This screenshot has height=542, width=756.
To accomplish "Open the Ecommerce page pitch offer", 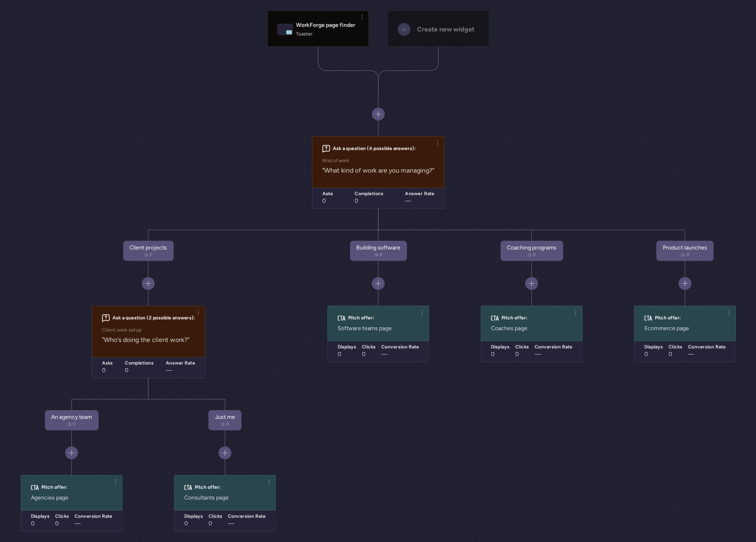I will coord(685,323).
